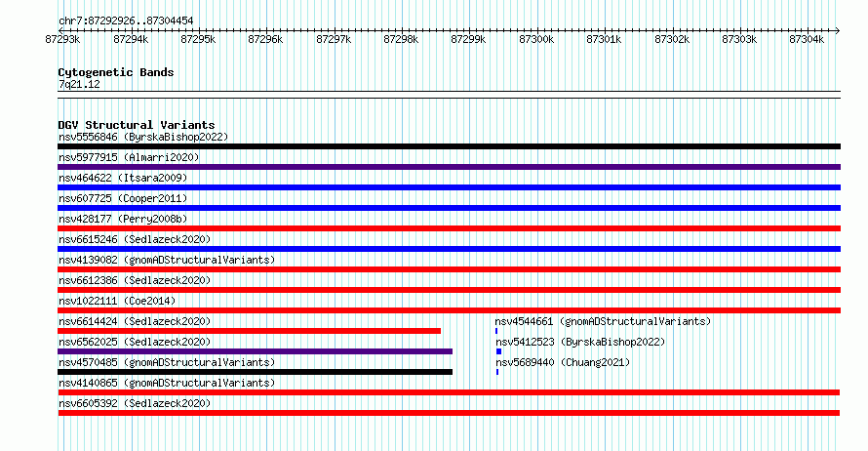Open the nsv5977915 (Almarri2020) label
Screen dimensions: 868x451
(x=129, y=157)
